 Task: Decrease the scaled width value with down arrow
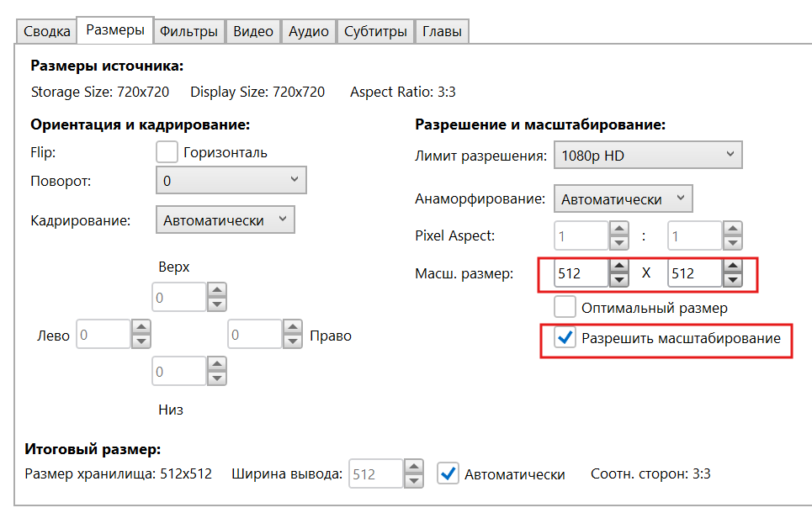coord(619,281)
